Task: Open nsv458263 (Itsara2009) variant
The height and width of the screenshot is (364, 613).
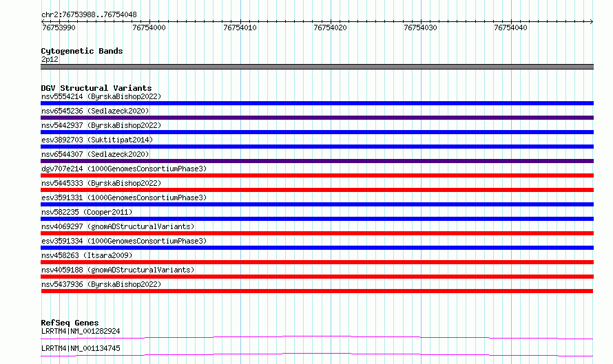Action: point(87,255)
